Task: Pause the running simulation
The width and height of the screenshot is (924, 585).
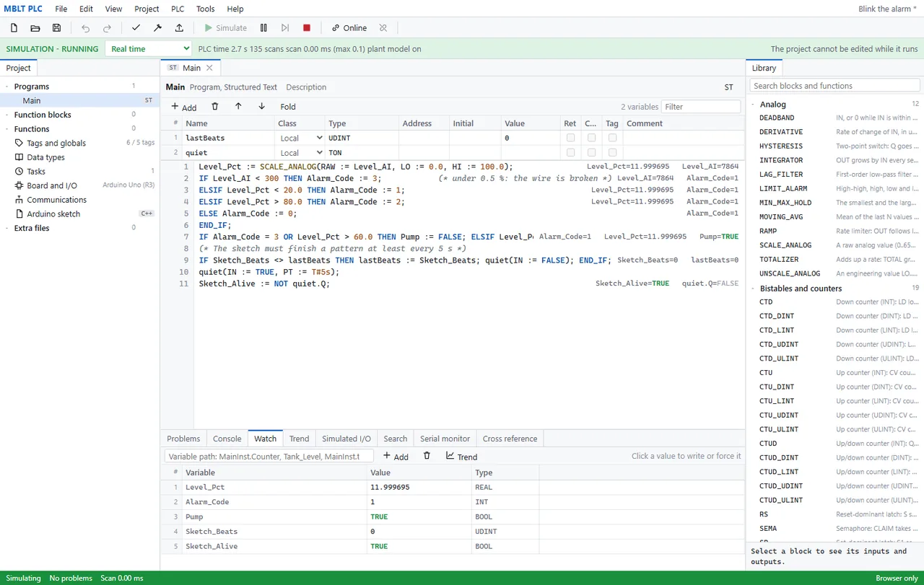Action: 263,28
